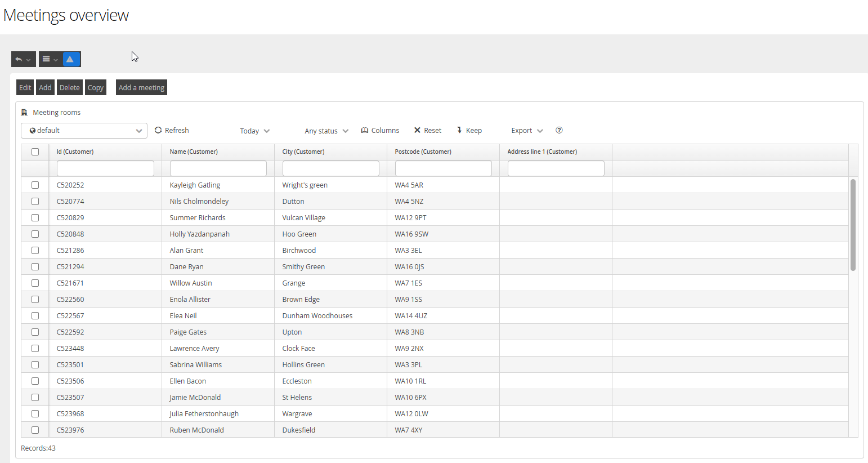This screenshot has height=463, width=868.
Task: Expand the Today date filter
Action: (x=255, y=131)
